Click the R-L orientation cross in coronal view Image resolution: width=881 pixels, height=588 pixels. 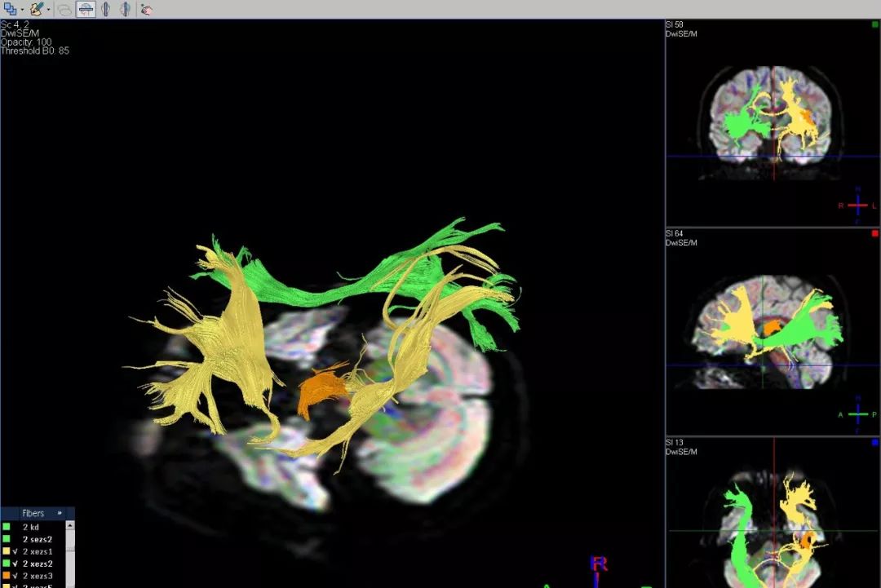click(857, 206)
